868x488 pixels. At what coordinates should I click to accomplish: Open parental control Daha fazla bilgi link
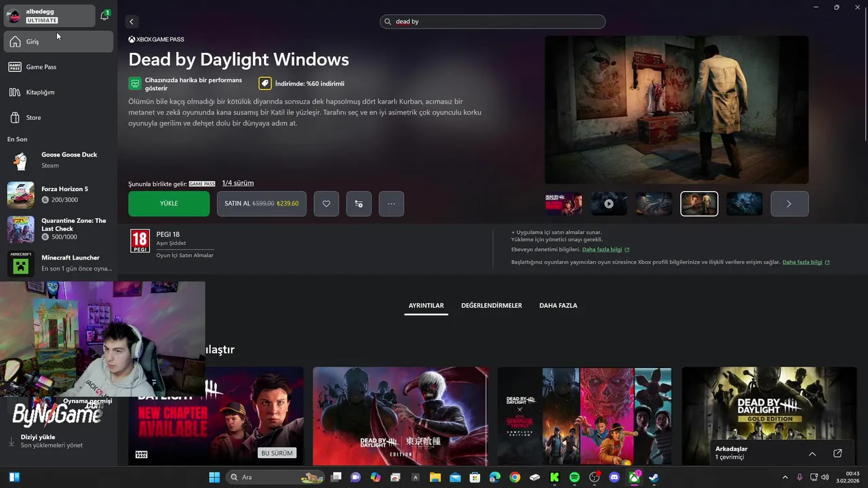(x=606, y=249)
